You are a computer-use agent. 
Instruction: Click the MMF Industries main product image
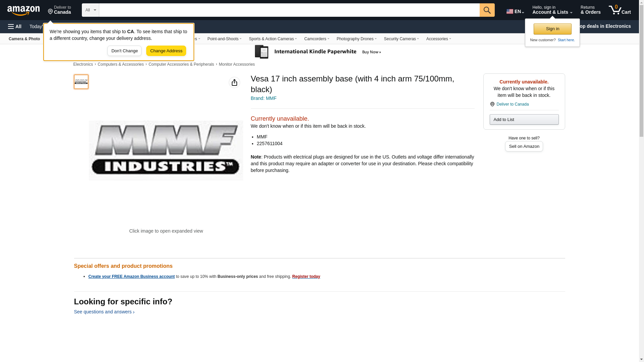(166, 150)
